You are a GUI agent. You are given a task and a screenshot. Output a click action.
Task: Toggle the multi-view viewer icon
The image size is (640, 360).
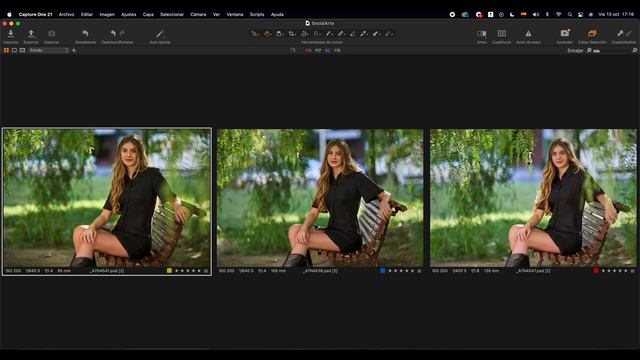[22, 51]
